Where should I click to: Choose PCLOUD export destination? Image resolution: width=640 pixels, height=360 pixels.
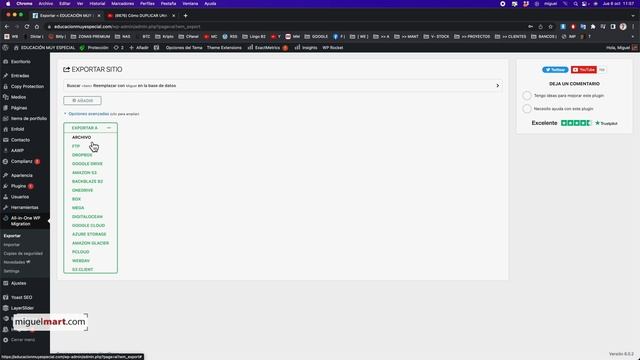click(80, 252)
